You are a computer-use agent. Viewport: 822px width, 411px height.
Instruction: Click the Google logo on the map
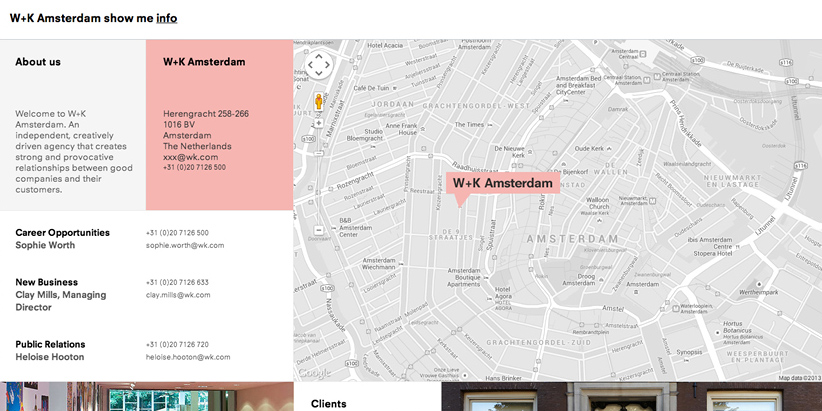tap(315, 373)
